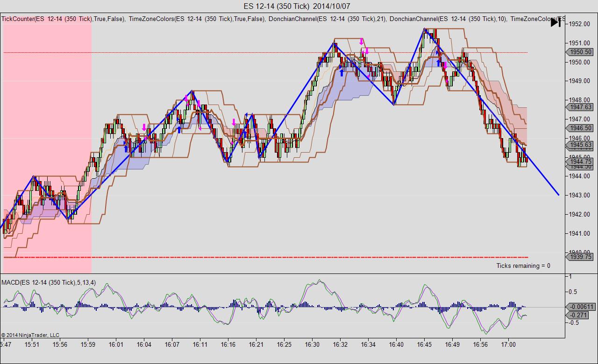Click the 16:56 time axis label

(x=480, y=344)
